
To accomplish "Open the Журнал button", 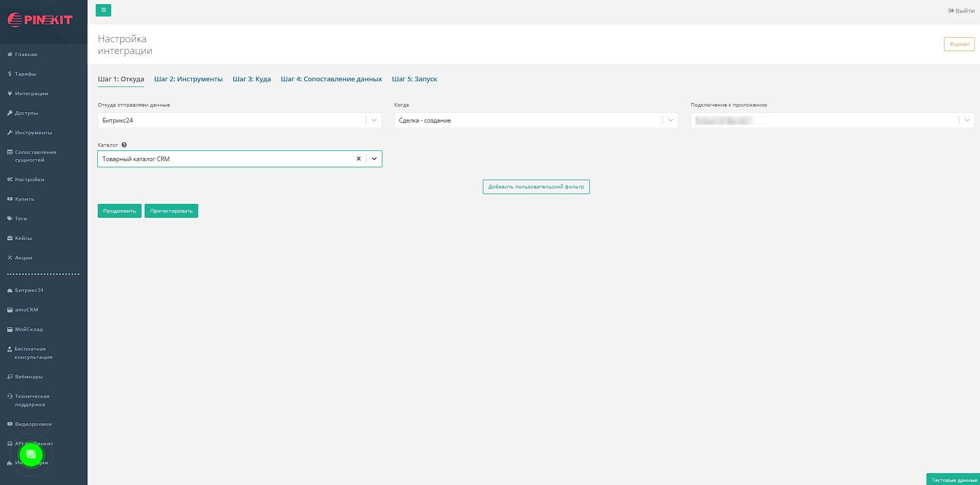I will [x=959, y=44].
